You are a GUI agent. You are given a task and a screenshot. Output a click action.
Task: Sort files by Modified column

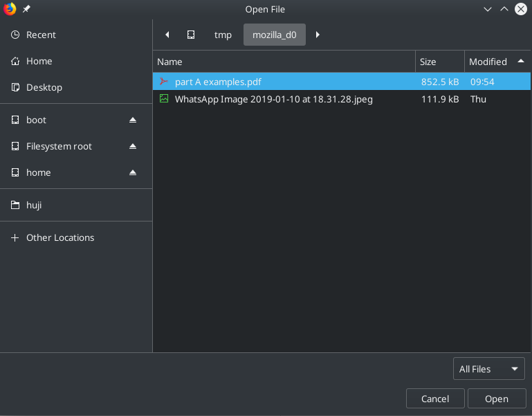[x=497, y=62]
